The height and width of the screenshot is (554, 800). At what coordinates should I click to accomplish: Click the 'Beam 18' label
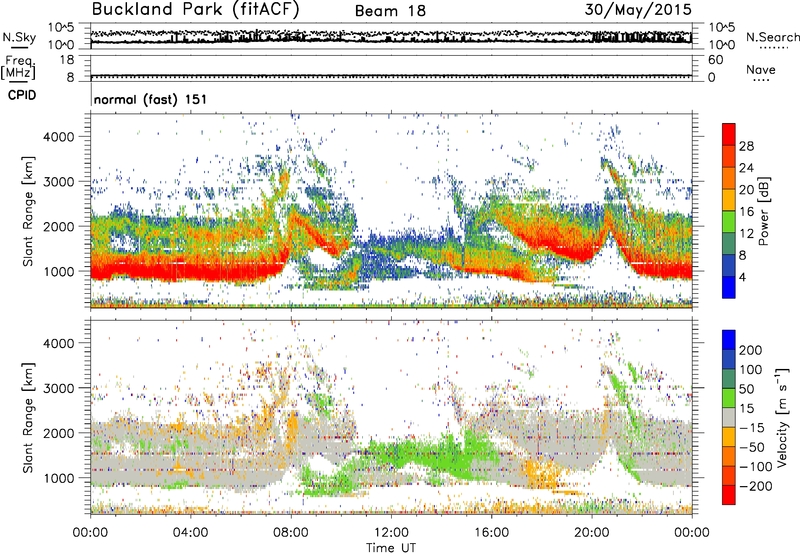click(x=390, y=11)
